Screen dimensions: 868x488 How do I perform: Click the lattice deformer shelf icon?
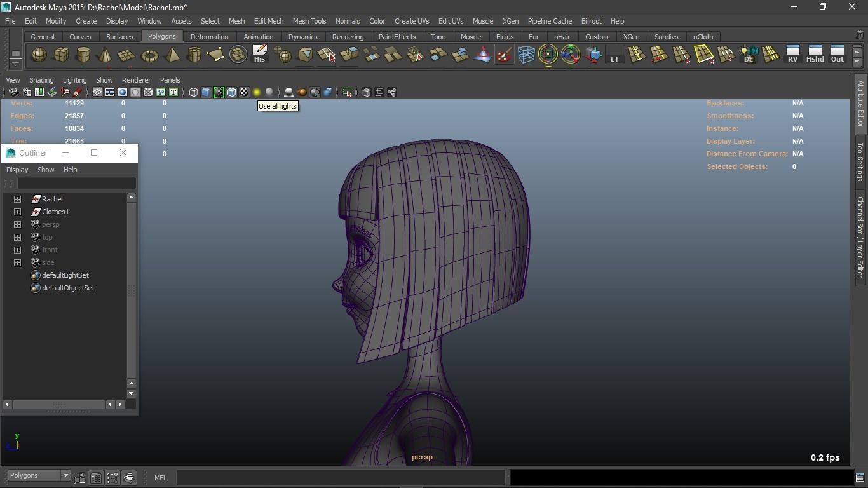coord(526,55)
